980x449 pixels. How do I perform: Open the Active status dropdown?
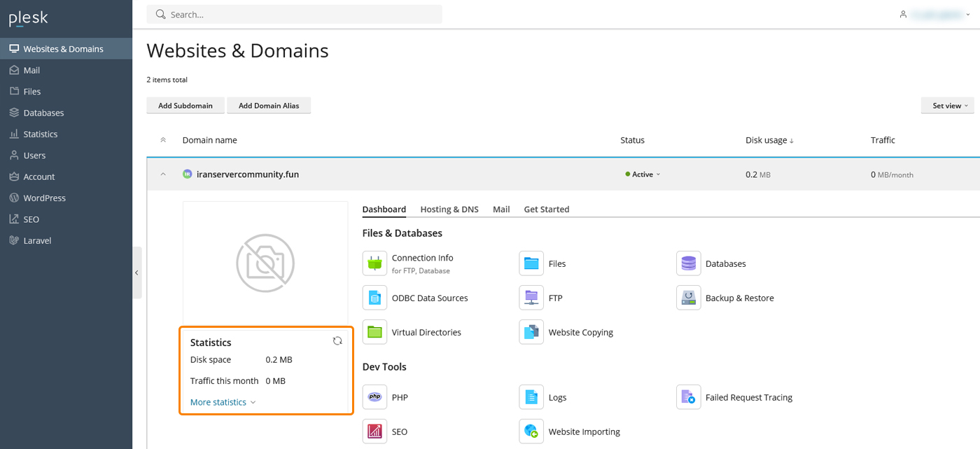643,174
